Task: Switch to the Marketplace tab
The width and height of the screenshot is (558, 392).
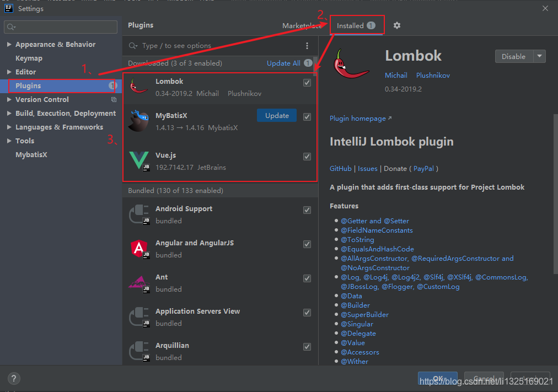Action: 302,25
